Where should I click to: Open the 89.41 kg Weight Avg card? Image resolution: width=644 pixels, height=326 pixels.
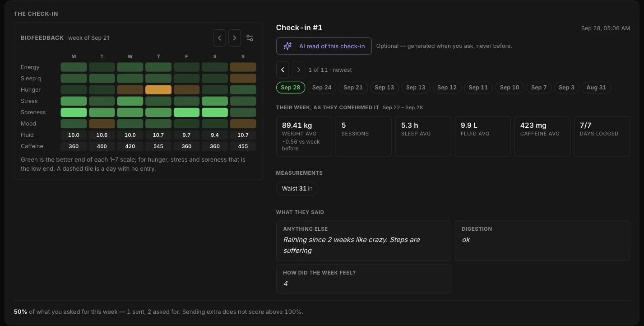[x=304, y=136]
